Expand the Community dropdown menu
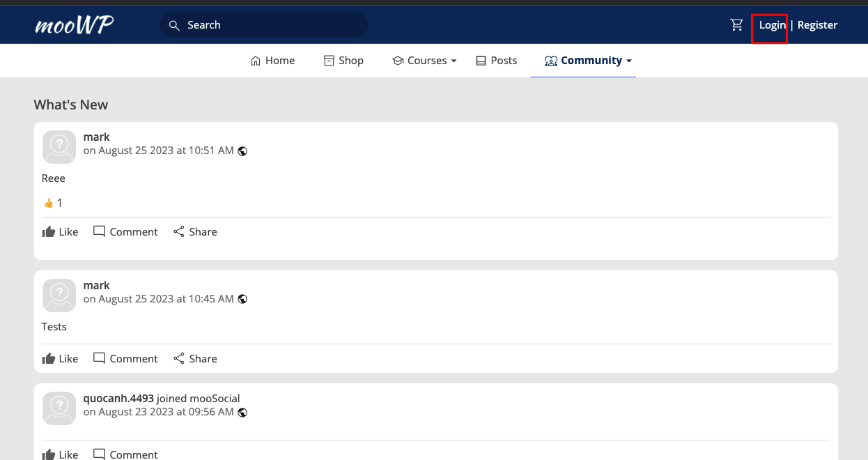 (588, 61)
